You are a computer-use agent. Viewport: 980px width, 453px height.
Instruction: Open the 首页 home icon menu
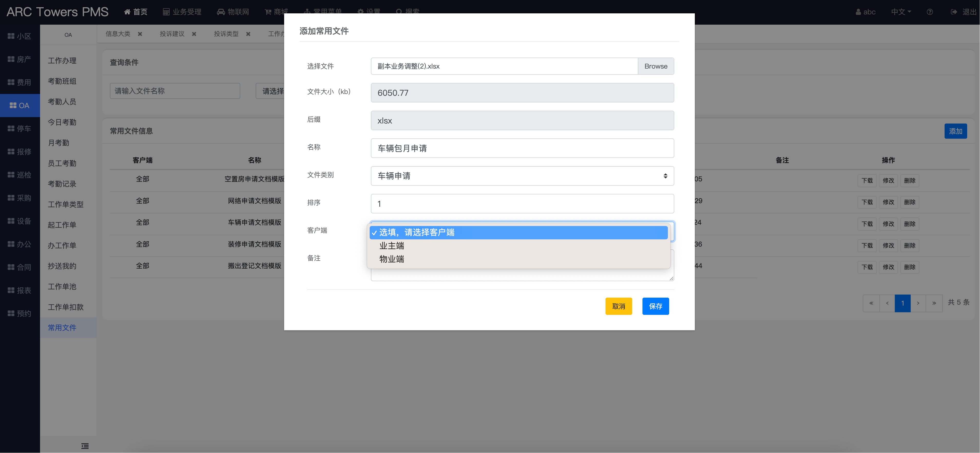point(128,12)
